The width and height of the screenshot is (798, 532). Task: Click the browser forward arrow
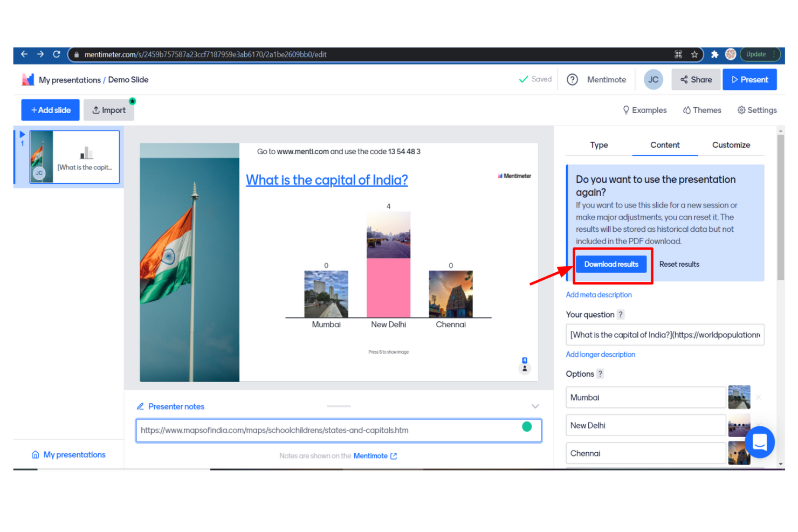pos(40,54)
